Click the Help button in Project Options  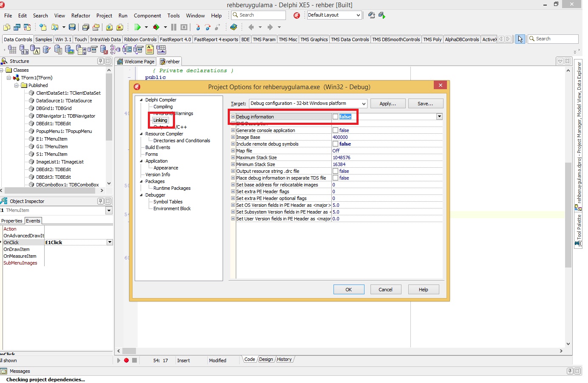pos(424,290)
